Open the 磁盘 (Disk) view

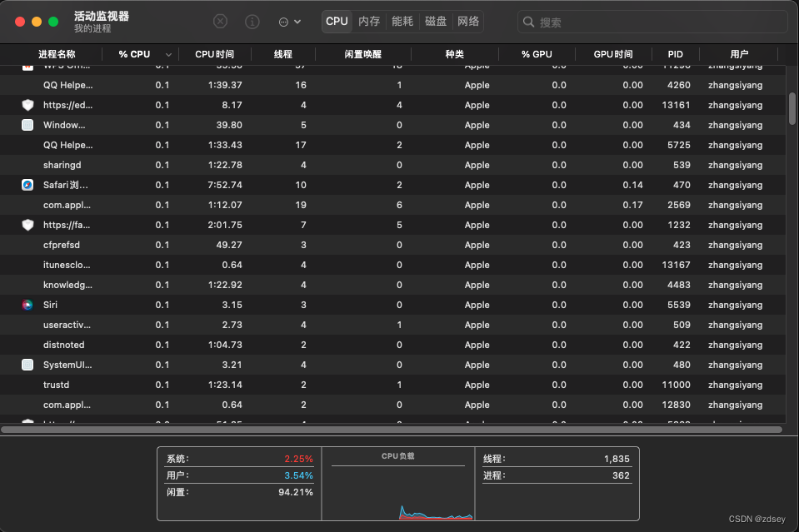click(x=435, y=22)
